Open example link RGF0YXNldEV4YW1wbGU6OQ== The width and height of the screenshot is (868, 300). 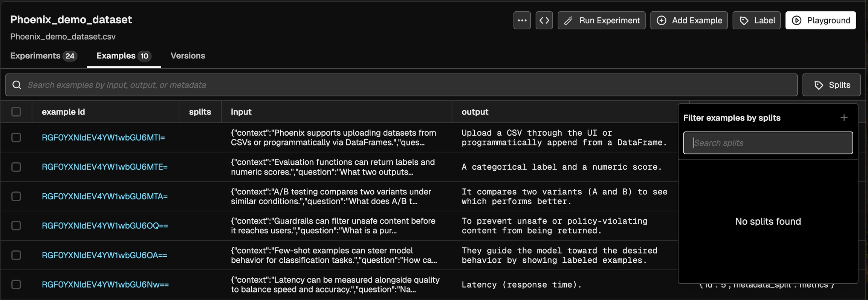105,226
